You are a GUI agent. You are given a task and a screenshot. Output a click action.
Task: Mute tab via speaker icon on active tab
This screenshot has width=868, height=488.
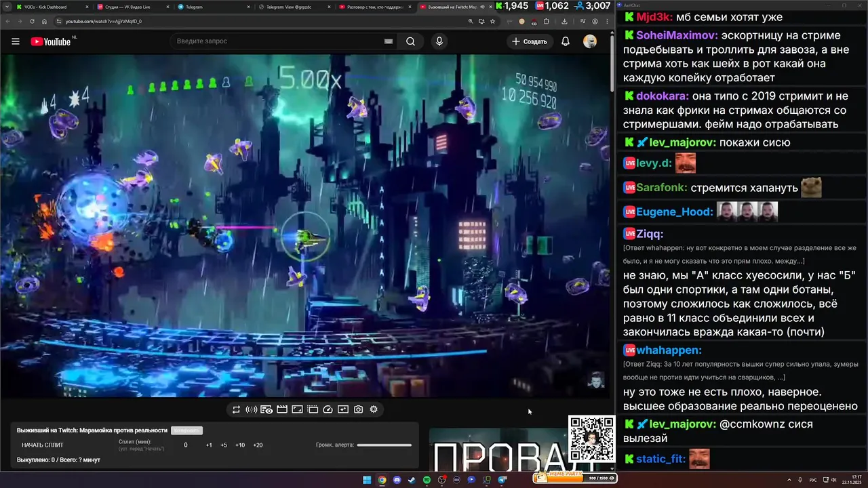pyautogui.click(x=481, y=7)
